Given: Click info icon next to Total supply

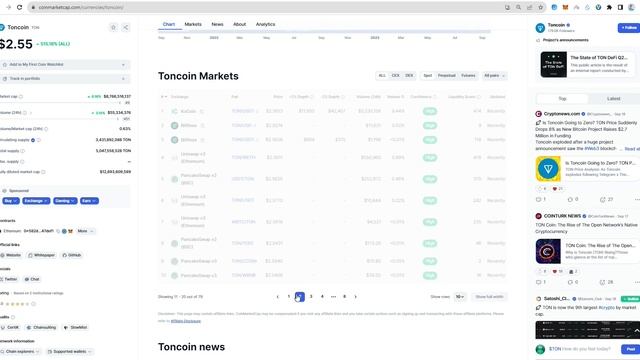Looking at the screenshot, I should click(22, 151).
